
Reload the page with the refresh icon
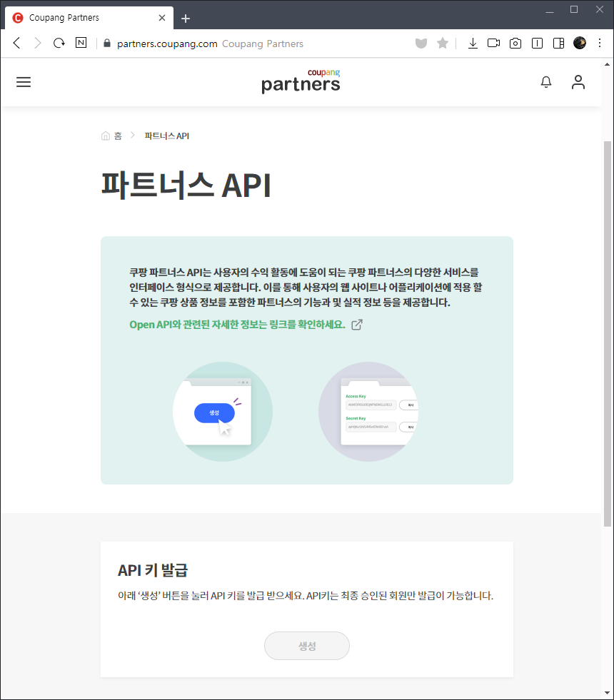59,44
